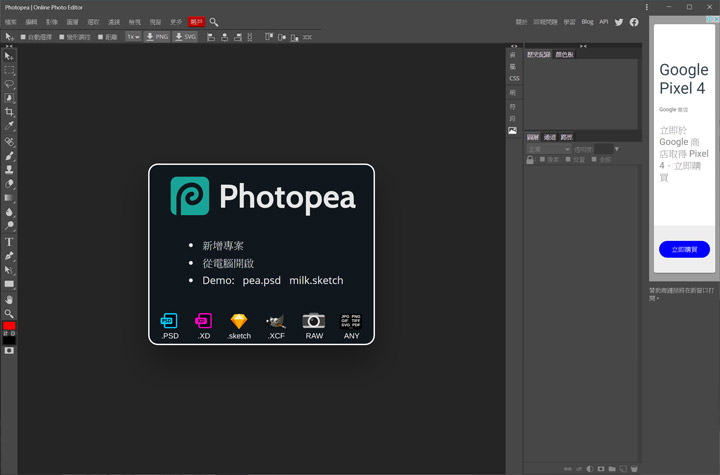Align horizontal centers icon in options bar

(224, 37)
